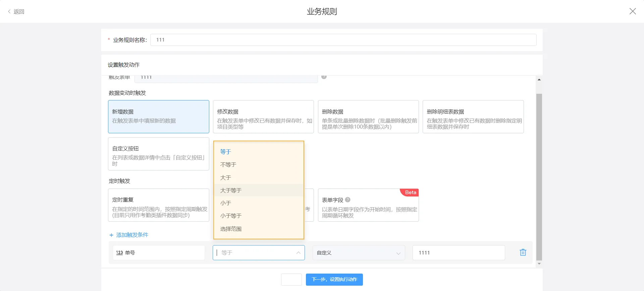
Task: Click the help icon beside 表单字段
Action: (348, 200)
